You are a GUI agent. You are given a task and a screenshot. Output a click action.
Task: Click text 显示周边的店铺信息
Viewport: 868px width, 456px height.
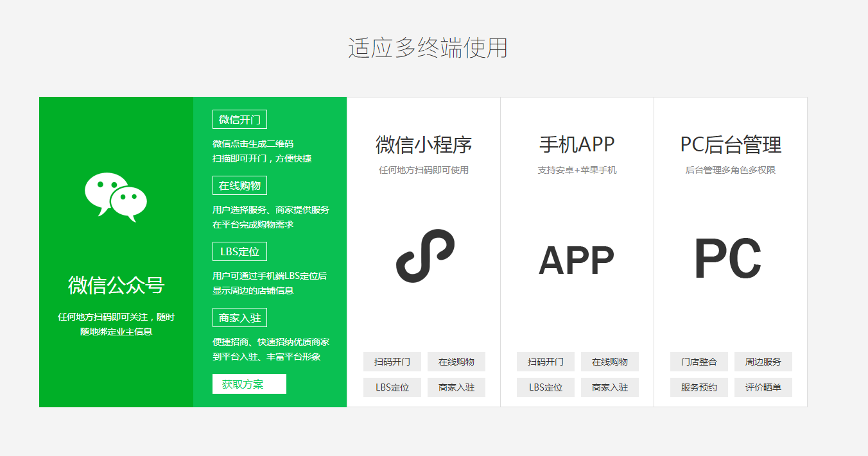pos(253,291)
